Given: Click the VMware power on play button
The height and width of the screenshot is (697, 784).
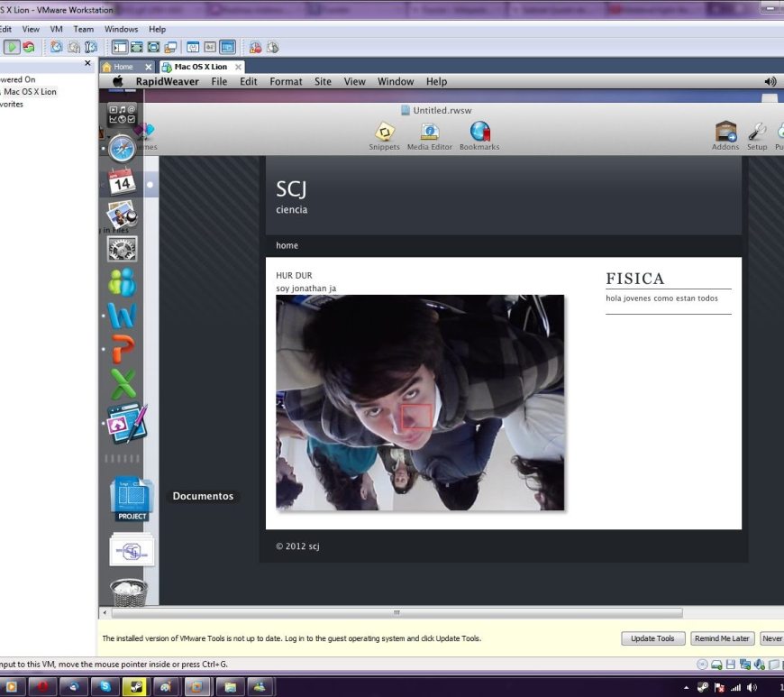Looking at the screenshot, I should 12,47.
